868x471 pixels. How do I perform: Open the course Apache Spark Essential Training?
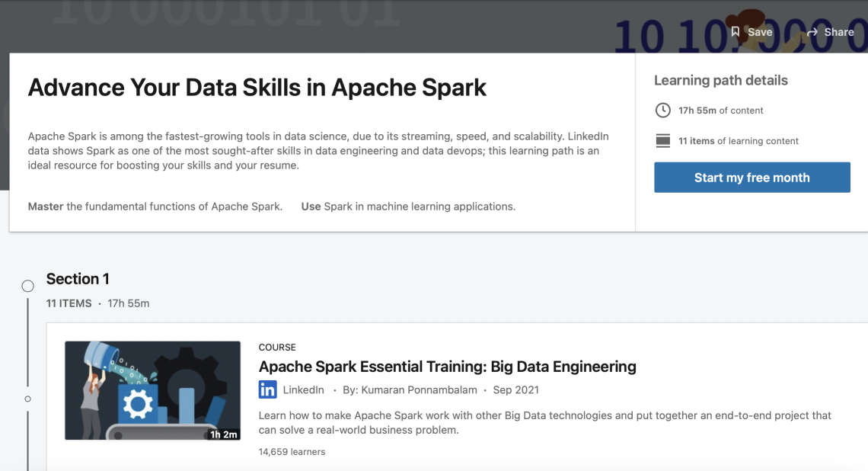(447, 367)
